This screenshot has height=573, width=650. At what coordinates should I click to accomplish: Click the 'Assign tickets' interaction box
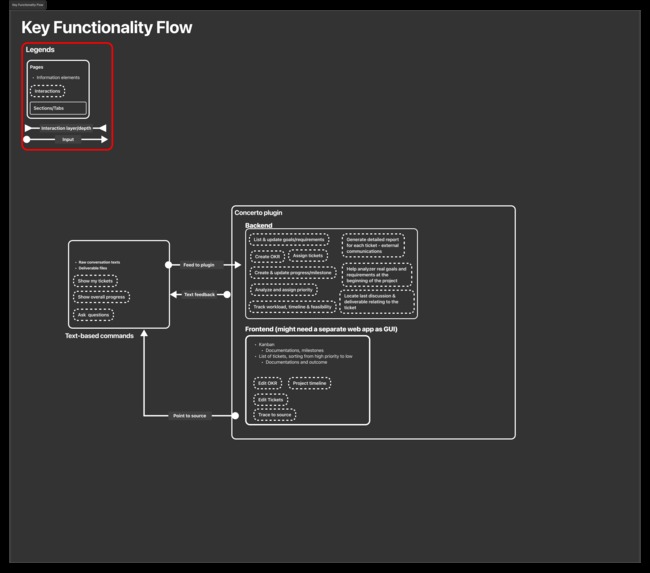coord(308,256)
